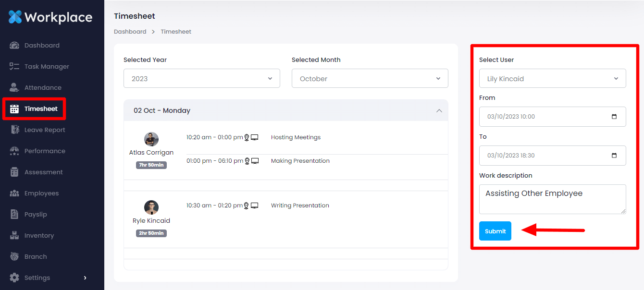Click into the Work description text area

(x=552, y=199)
